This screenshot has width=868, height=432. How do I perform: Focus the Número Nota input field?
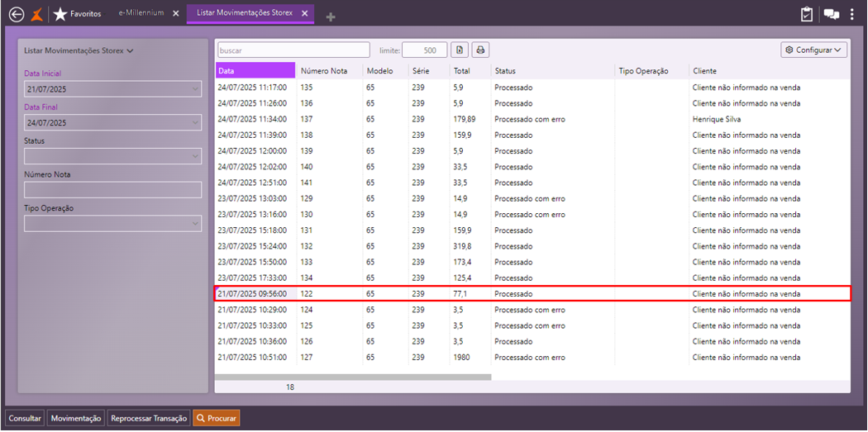coord(113,190)
